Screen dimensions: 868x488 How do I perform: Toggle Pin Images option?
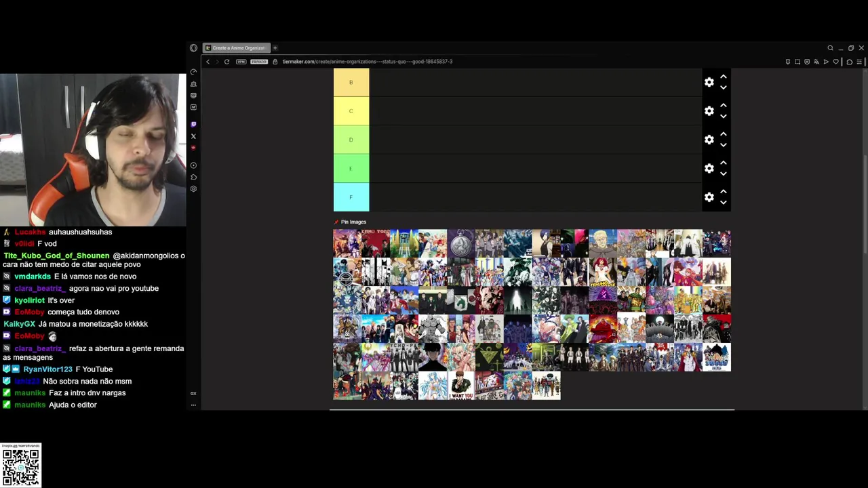click(350, 222)
